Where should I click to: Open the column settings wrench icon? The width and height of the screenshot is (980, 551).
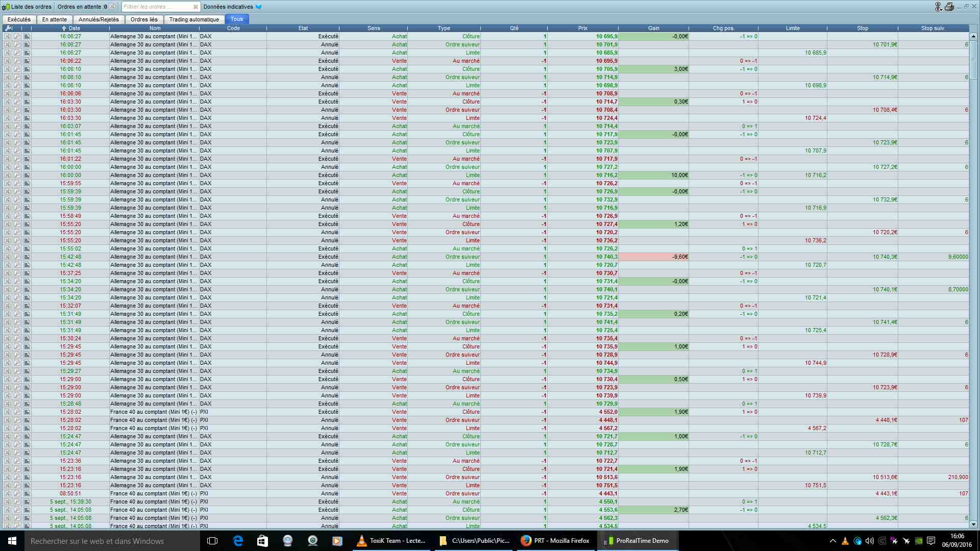(8, 28)
